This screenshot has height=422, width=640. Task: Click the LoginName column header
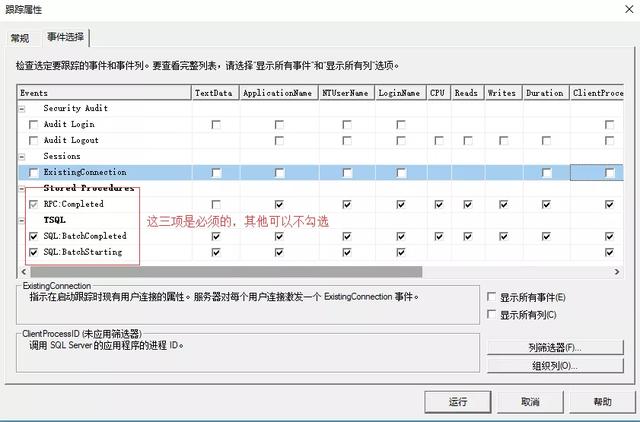point(400,93)
